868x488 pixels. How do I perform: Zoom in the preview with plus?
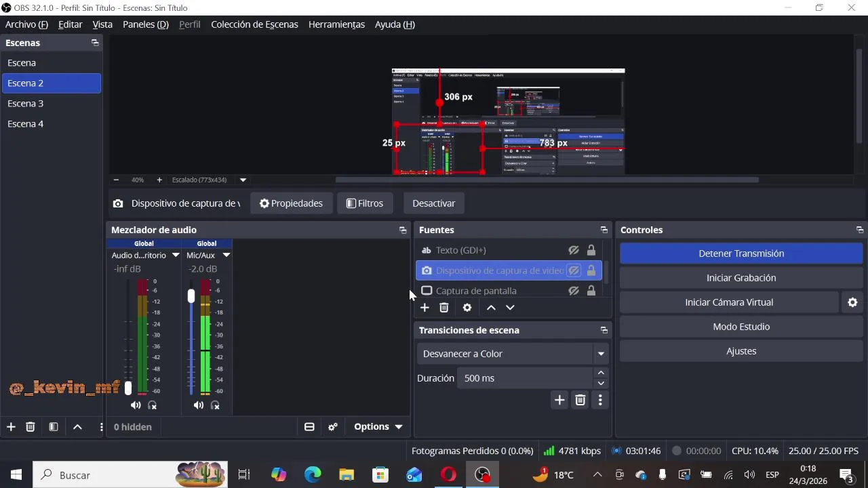point(159,180)
